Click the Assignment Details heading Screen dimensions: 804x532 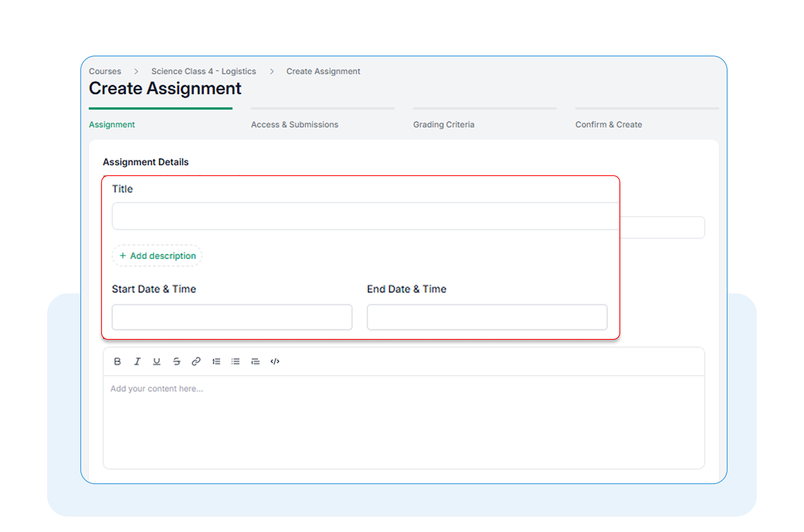tap(146, 162)
